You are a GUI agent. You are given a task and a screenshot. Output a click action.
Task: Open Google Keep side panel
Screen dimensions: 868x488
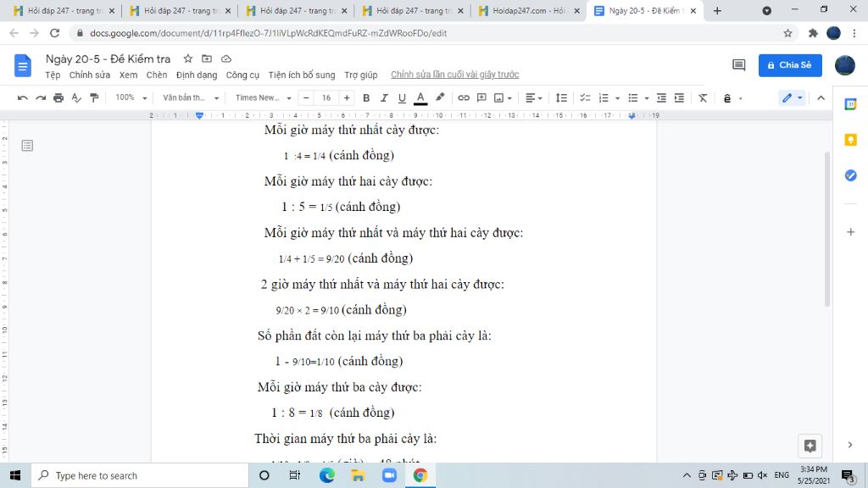click(851, 140)
